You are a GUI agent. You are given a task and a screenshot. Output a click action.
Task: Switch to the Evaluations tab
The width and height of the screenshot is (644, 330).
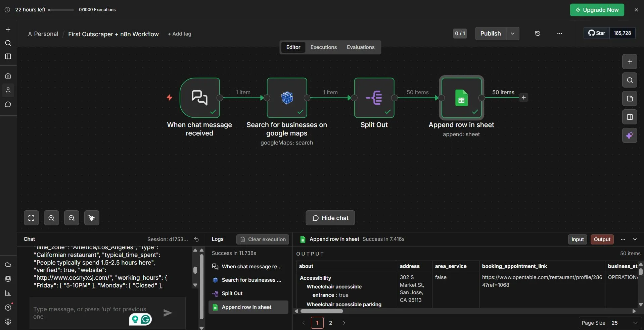361,47
